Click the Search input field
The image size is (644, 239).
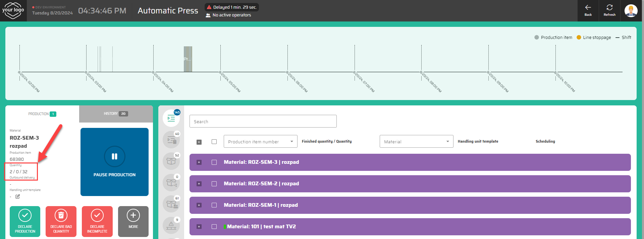pos(263,122)
